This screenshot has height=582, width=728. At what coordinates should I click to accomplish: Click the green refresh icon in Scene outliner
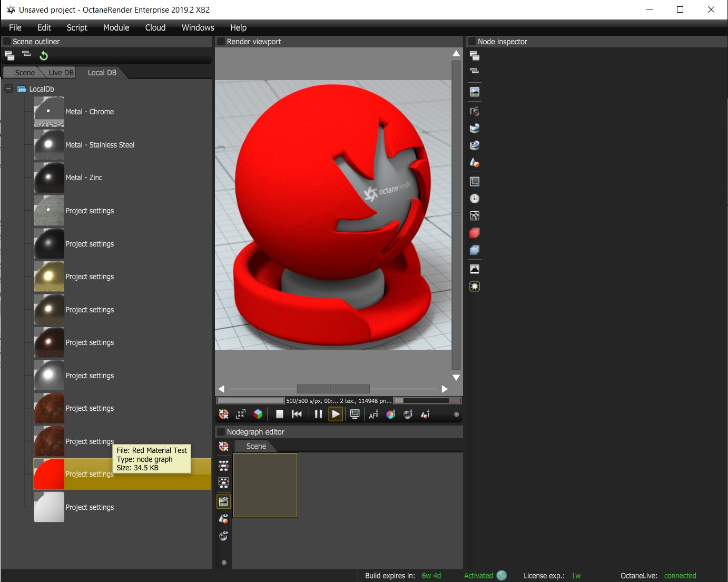click(44, 56)
